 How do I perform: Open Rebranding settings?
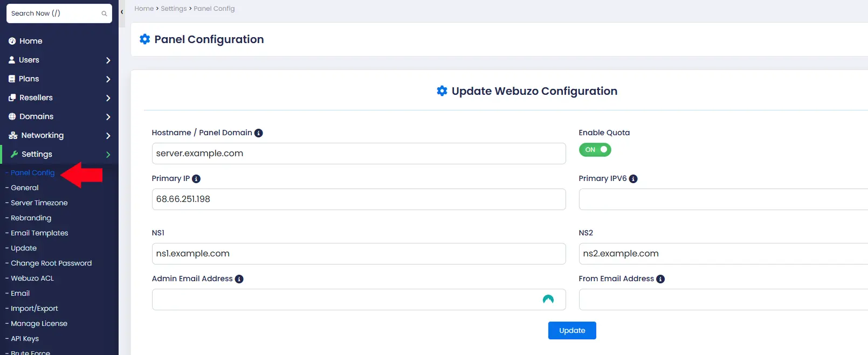(x=31, y=218)
